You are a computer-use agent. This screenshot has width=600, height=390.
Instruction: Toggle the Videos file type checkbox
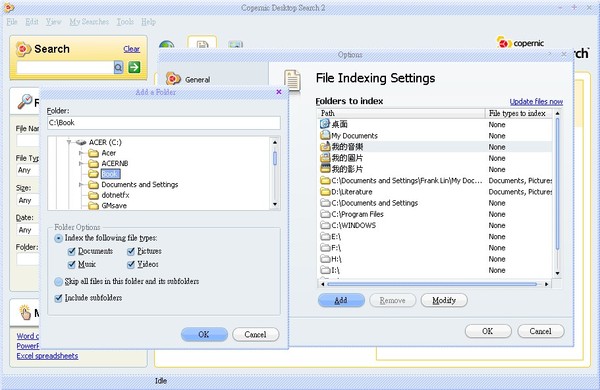point(131,264)
